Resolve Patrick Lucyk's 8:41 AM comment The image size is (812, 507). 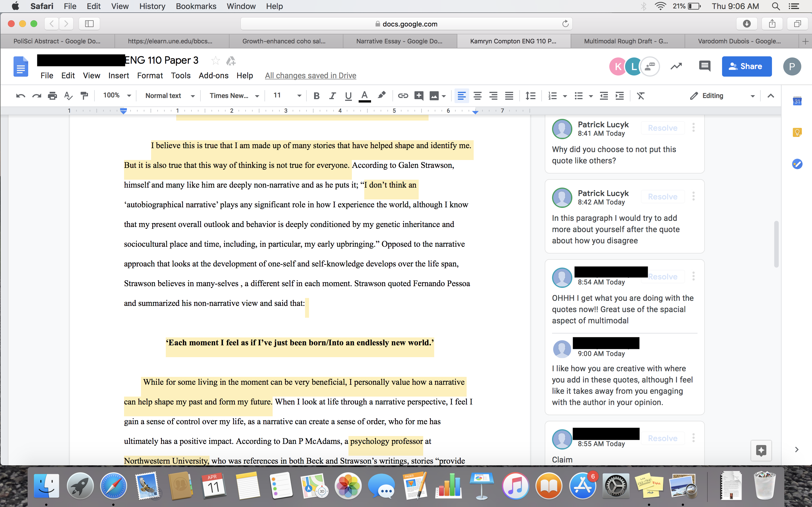point(662,128)
